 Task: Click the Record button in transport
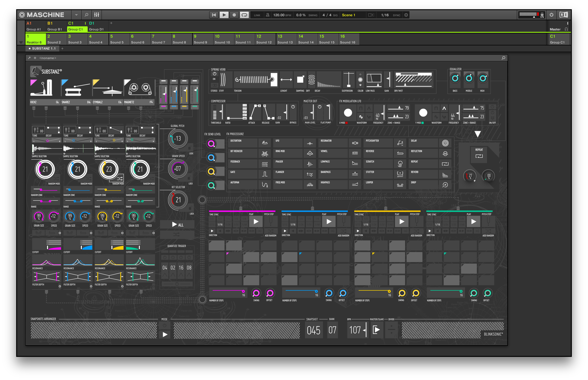point(234,15)
